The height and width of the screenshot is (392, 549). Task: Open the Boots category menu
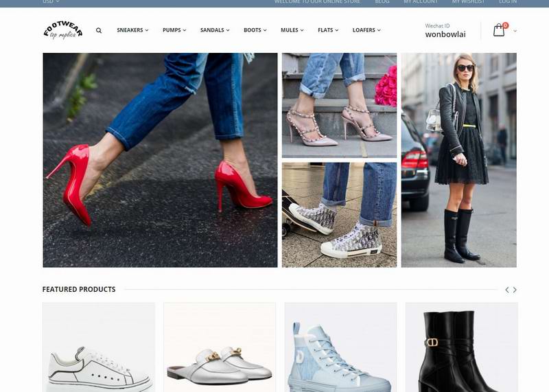click(x=255, y=30)
